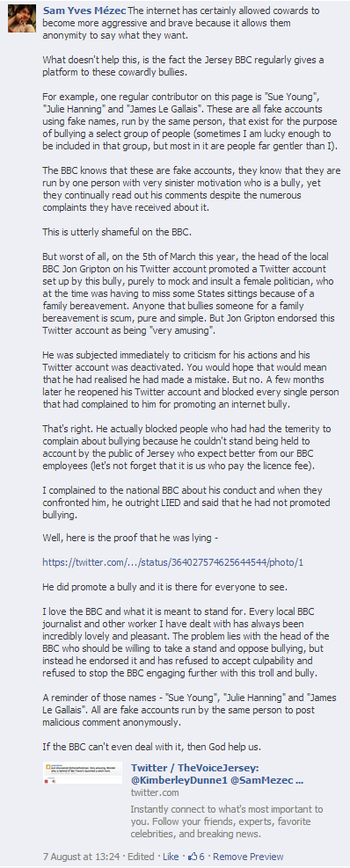The image size is (350, 868).
Task: Open Sam Yves Mézec's profile picture
Action: click(x=22, y=18)
